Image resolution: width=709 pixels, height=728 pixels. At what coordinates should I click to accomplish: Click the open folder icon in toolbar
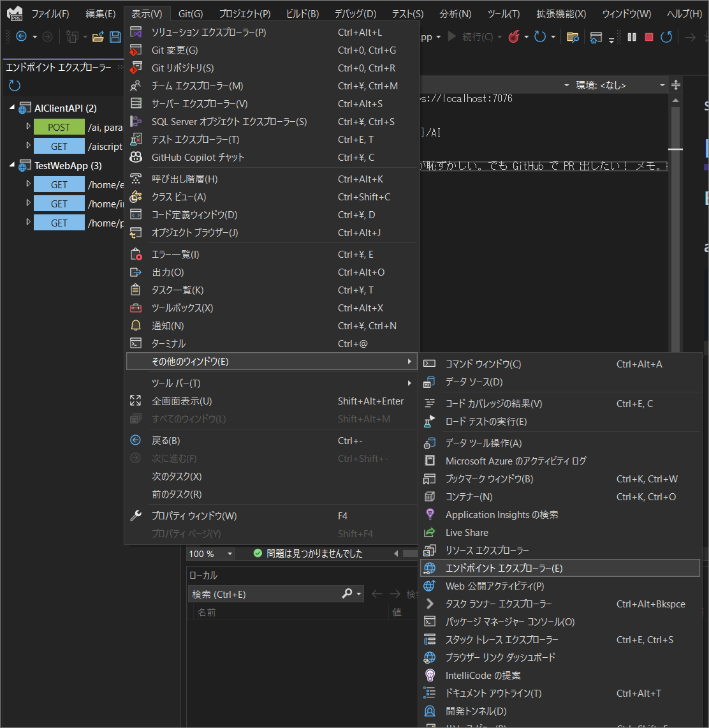(98, 36)
